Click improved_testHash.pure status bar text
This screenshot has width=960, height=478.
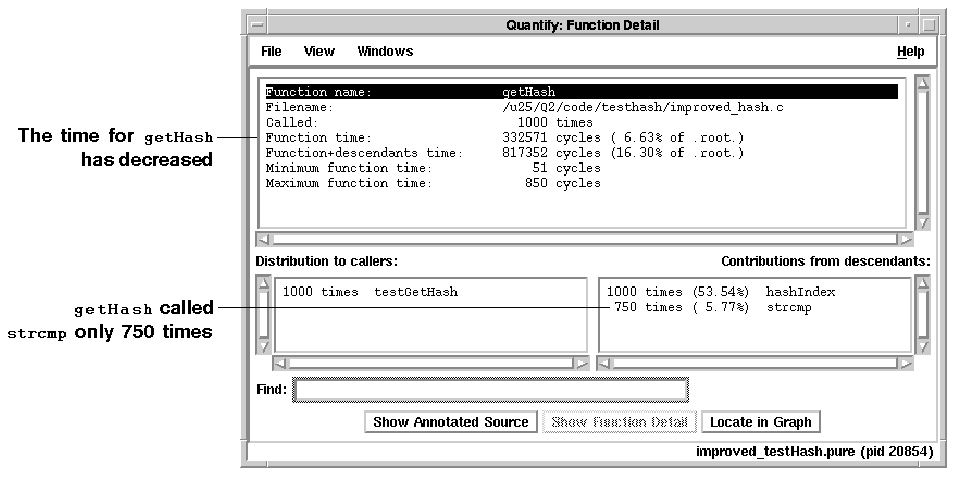tap(814, 452)
